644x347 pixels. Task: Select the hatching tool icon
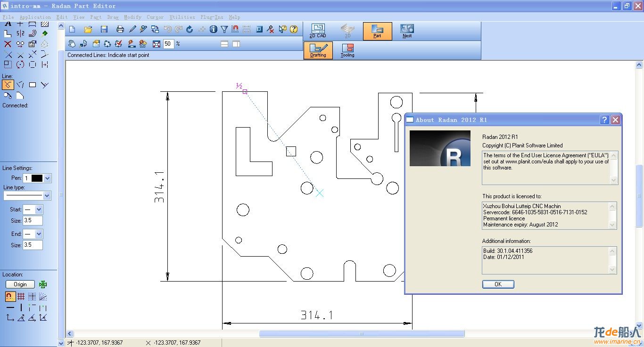pos(45,23)
